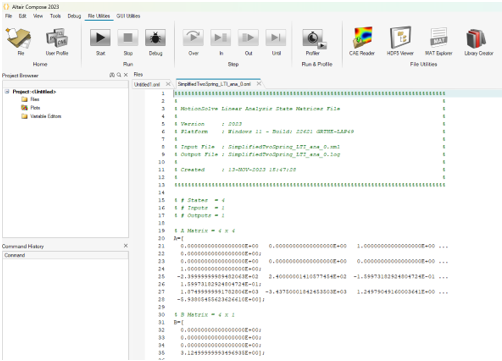Select the Untitled1.oml editor tab
The width and height of the screenshot is (502, 361).
point(147,84)
